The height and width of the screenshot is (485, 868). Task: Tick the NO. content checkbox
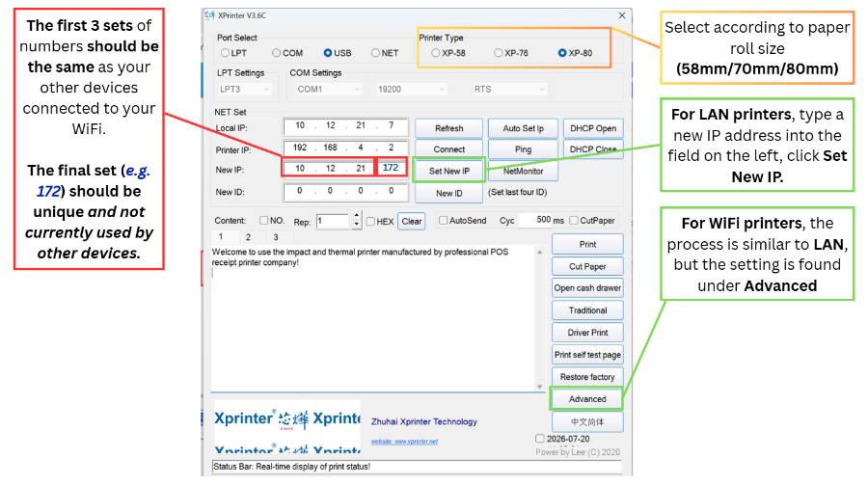pos(264,221)
